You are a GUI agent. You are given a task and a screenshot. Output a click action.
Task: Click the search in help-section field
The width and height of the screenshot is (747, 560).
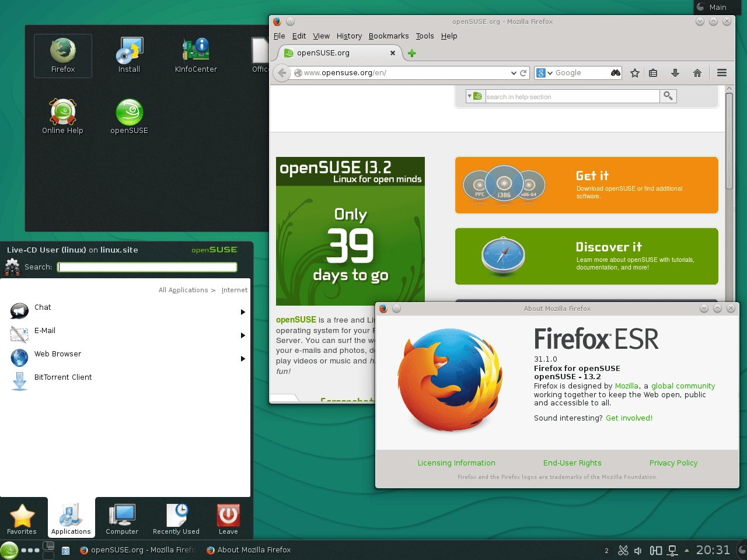click(x=572, y=96)
